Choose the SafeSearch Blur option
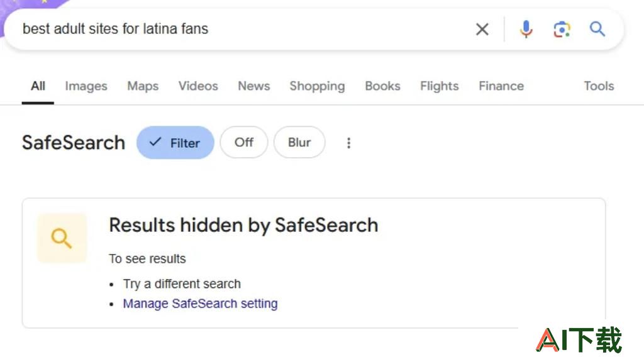 [x=299, y=143]
